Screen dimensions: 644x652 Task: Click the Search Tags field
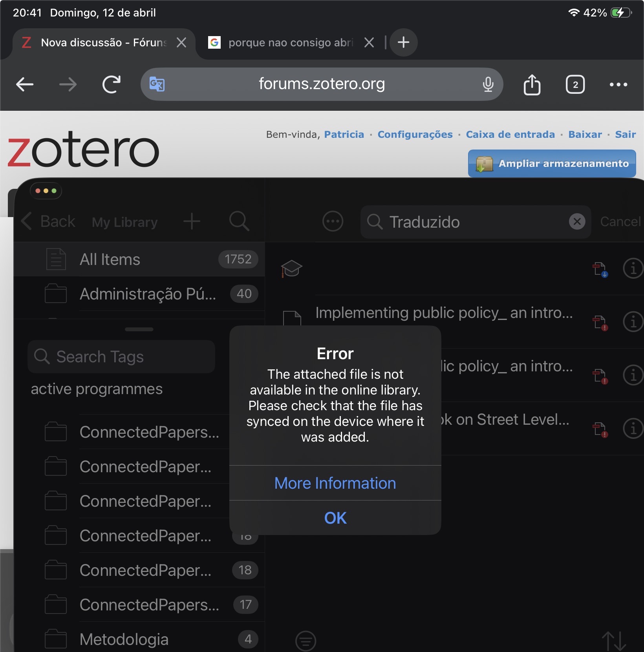point(121,356)
